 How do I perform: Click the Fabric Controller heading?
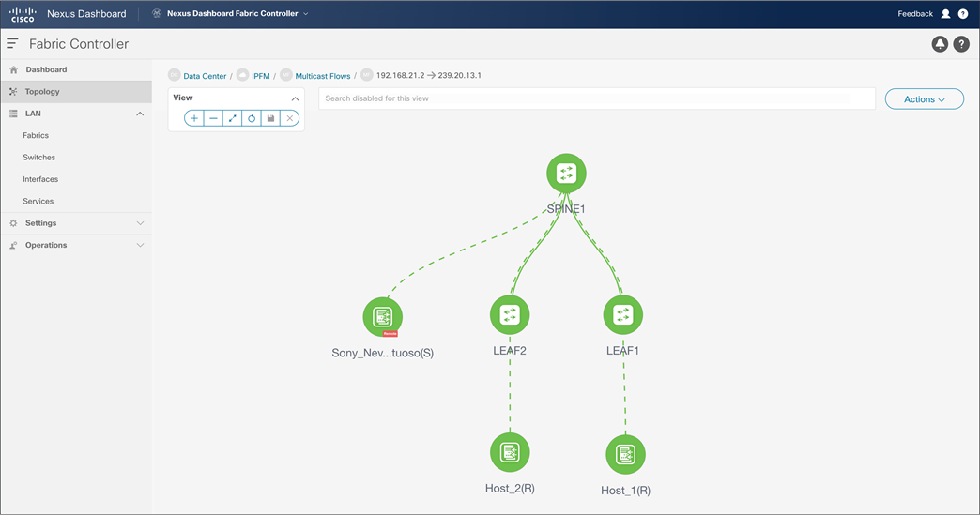(79, 44)
